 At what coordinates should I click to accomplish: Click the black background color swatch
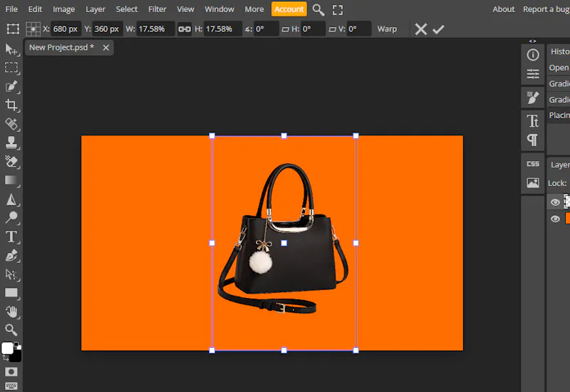click(16, 356)
